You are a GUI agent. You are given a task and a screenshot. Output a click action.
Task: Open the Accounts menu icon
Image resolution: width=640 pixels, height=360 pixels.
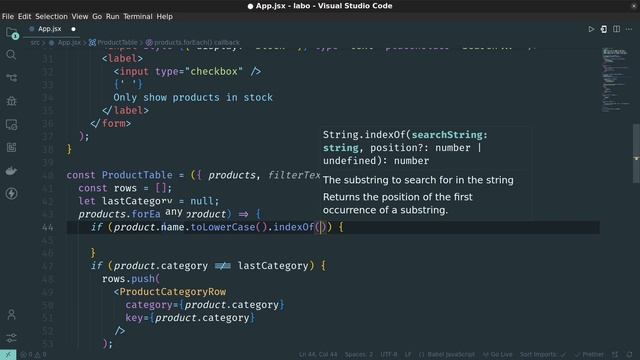[x=11, y=314]
